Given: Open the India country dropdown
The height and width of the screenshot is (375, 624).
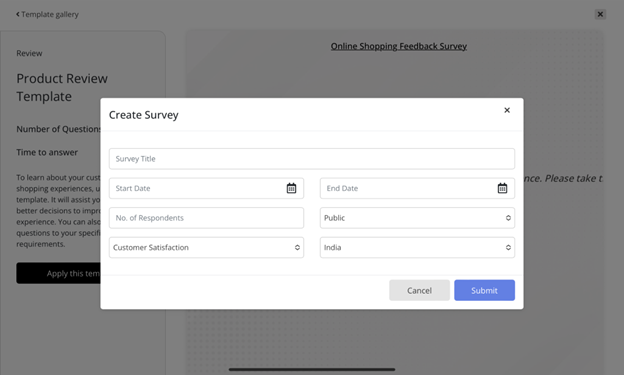Looking at the screenshot, I should (x=417, y=247).
